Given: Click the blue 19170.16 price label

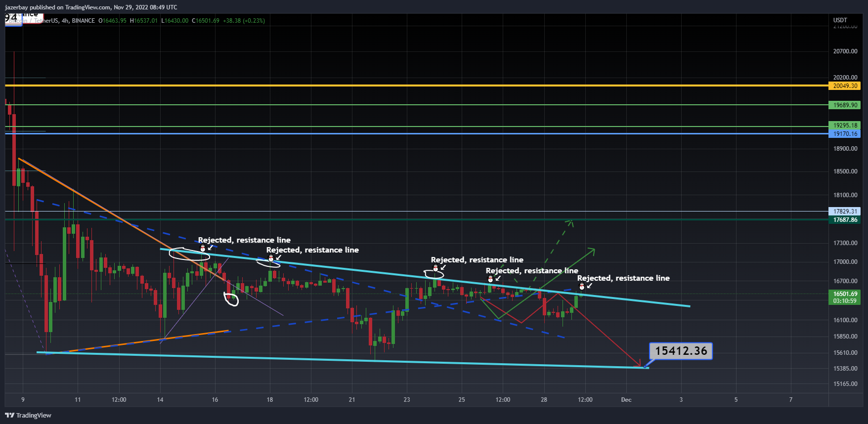Looking at the screenshot, I should (x=845, y=134).
